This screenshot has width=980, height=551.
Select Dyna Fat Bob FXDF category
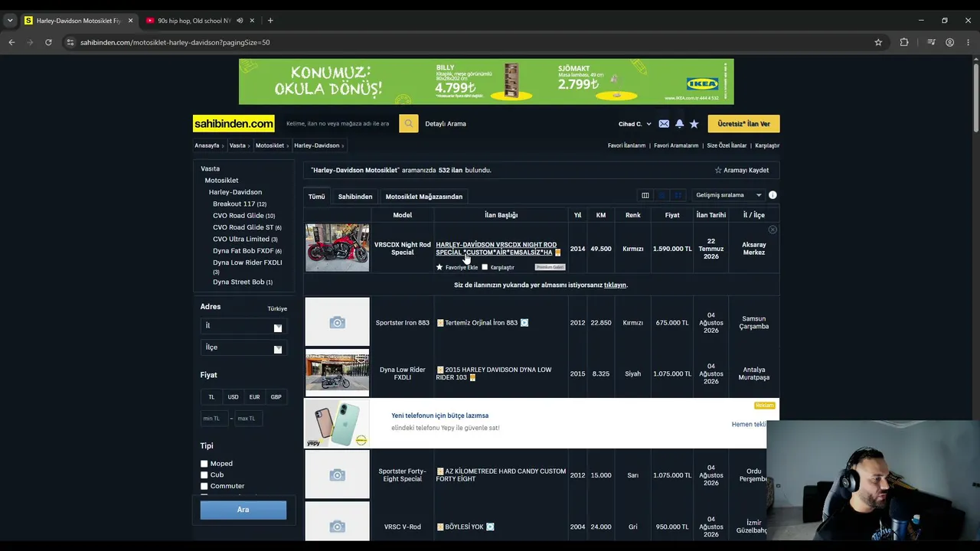pyautogui.click(x=243, y=251)
